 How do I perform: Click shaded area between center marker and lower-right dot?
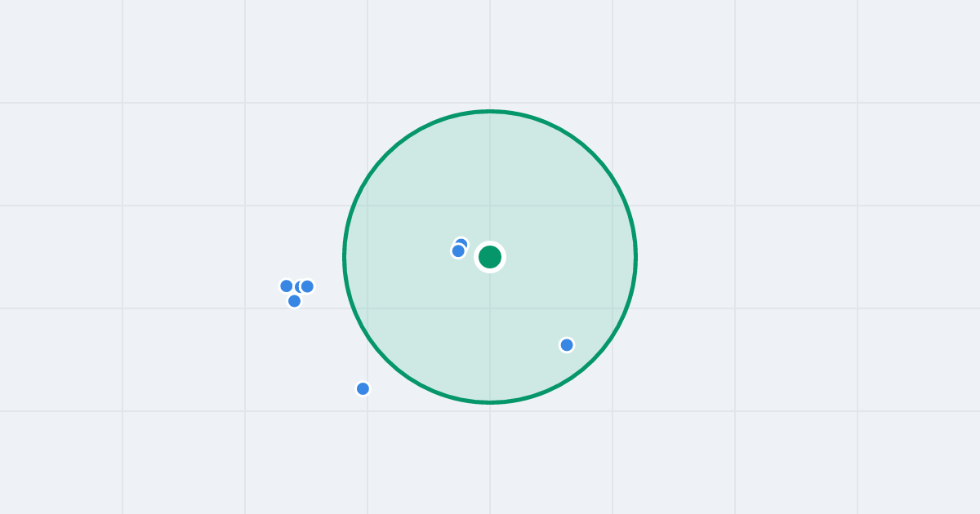point(529,302)
